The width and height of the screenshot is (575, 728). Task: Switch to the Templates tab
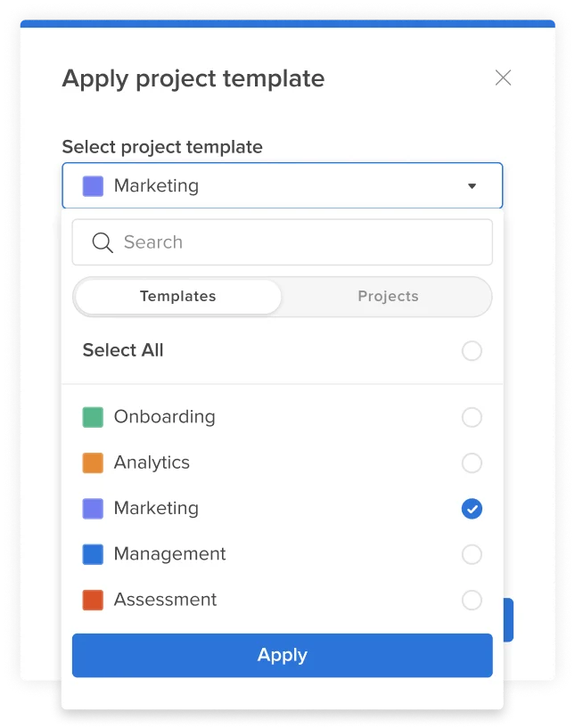177,296
